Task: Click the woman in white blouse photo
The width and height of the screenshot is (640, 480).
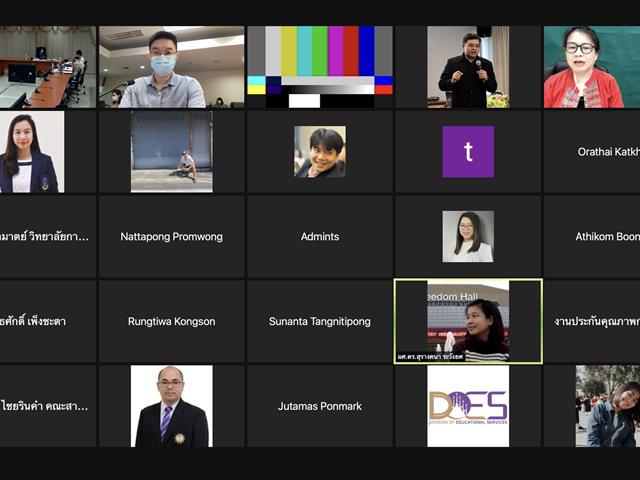Action: coord(468,236)
